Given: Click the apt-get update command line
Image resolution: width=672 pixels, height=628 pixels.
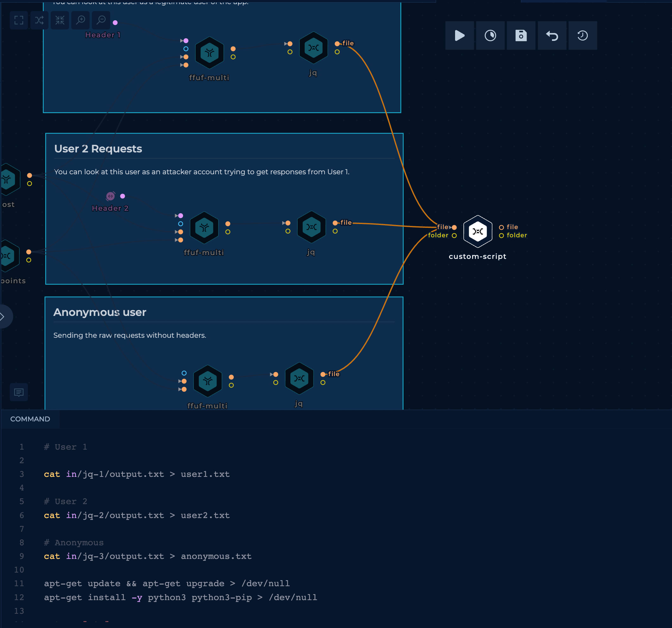Looking at the screenshot, I should pyautogui.click(x=167, y=583).
